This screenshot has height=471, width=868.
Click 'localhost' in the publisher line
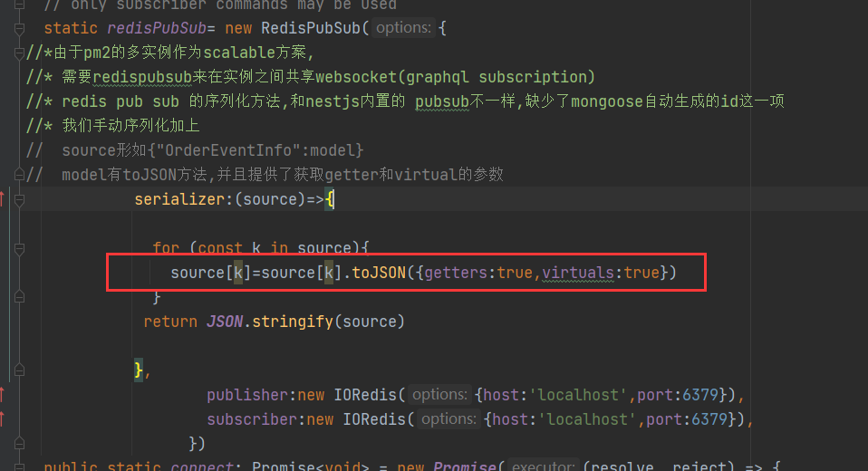(x=578, y=395)
